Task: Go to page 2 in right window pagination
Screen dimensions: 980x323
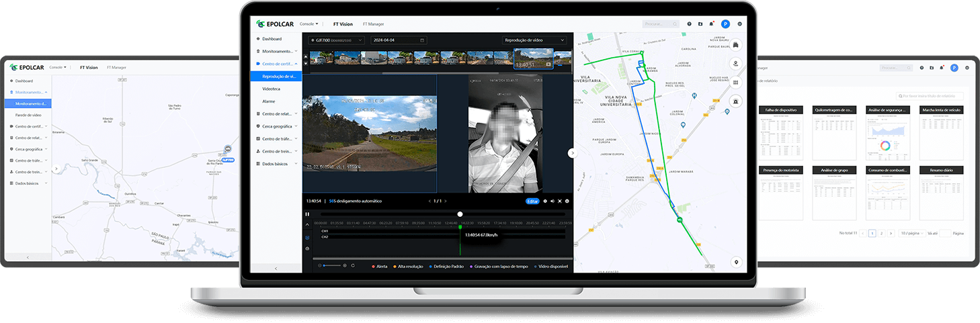Action: coord(881,233)
